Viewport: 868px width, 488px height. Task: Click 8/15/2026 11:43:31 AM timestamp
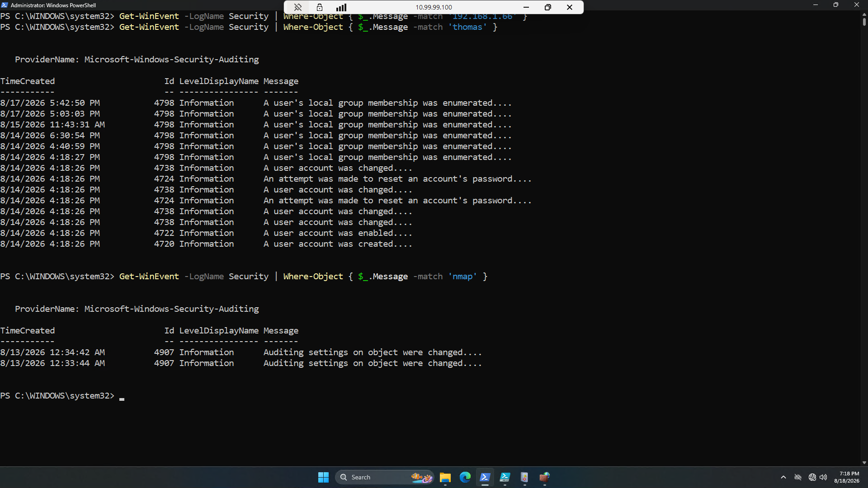click(x=52, y=125)
